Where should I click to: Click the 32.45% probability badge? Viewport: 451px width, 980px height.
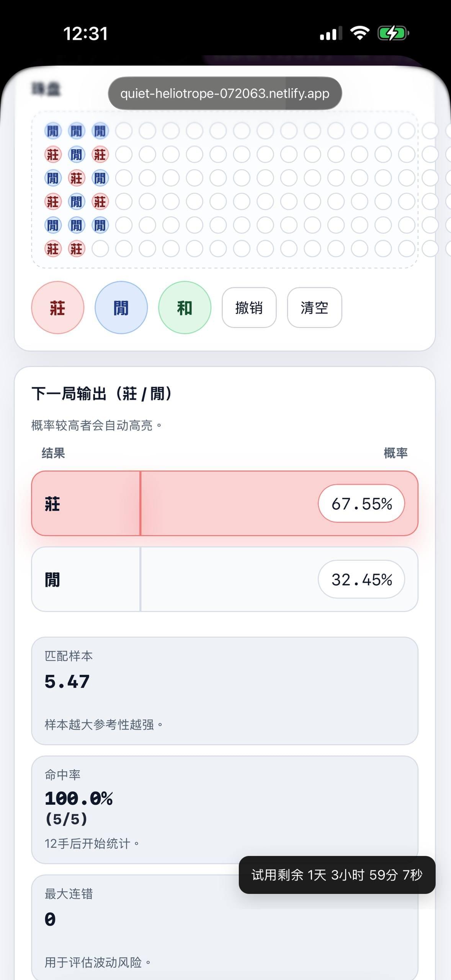(361, 579)
